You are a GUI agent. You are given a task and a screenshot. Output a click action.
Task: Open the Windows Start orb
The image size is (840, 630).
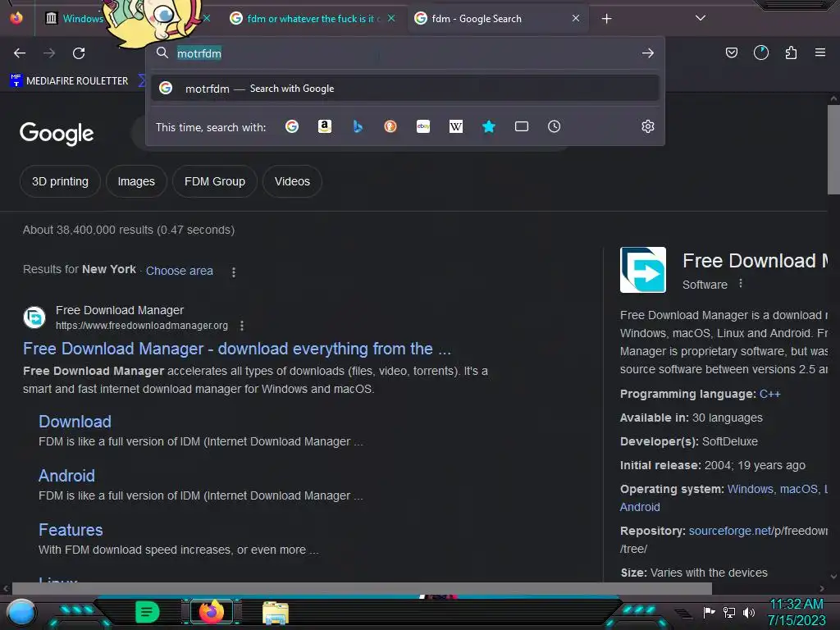pos(21,612)
